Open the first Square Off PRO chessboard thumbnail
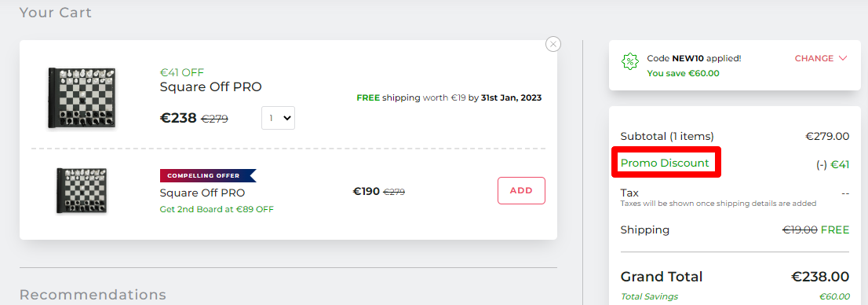This screenshot has height=305, width=868. [83, 98]
